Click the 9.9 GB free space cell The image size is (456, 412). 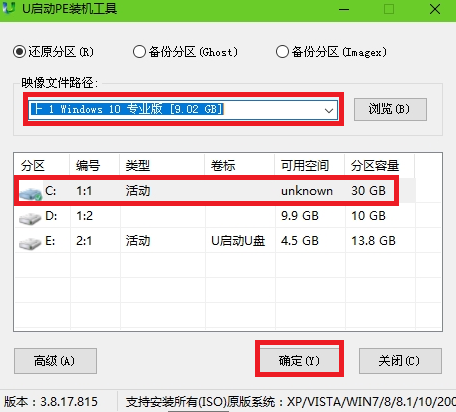[x=300, y=216]
